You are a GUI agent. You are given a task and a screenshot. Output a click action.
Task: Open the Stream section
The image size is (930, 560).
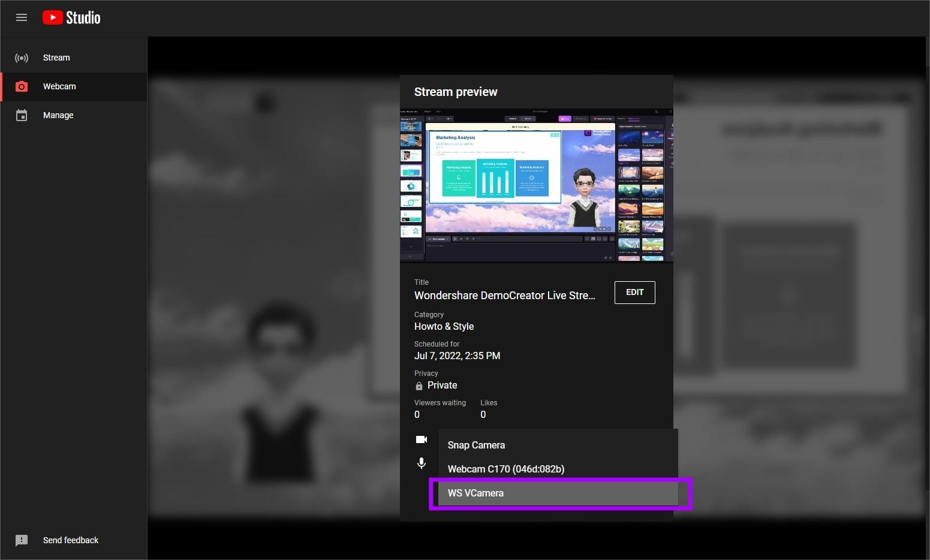[x=74, y=58]
